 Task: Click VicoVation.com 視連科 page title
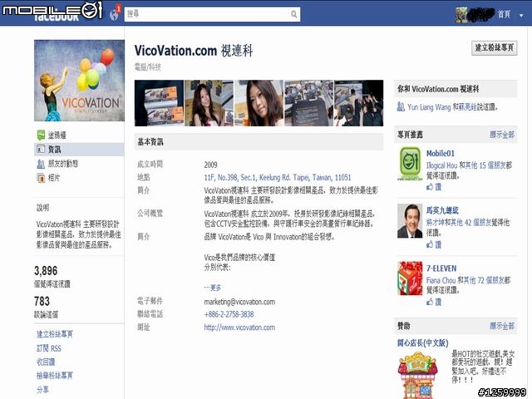(x=194, y=51)
